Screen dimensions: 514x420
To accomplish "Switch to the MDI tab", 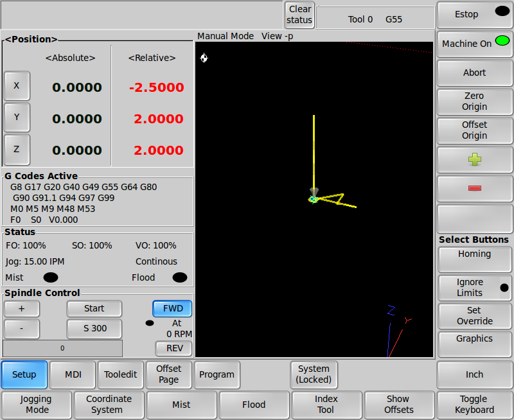I will point(73,374).
